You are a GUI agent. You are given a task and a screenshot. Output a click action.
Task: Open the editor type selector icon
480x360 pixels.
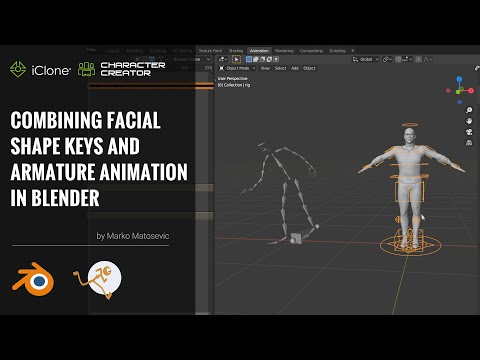pyautogui.click(x=223, y=59)
